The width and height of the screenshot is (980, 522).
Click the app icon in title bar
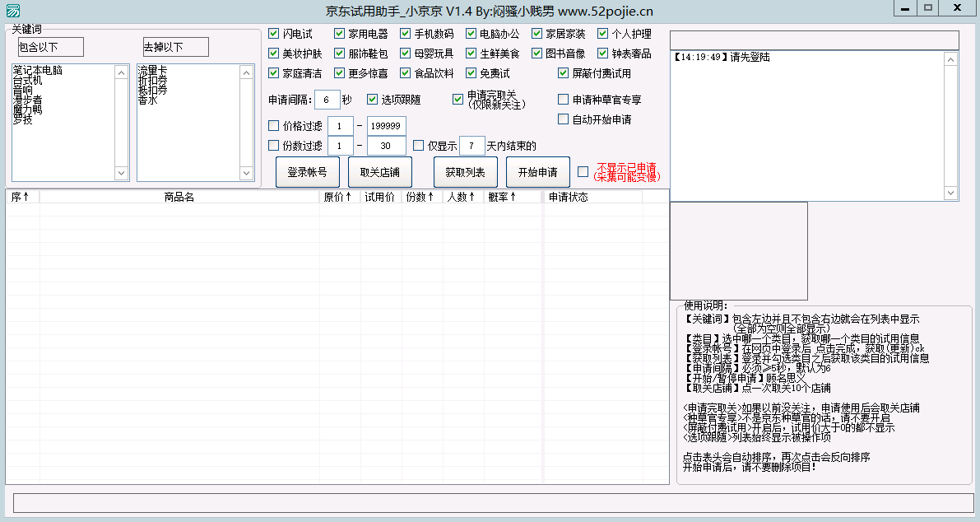tap(12, 10)
